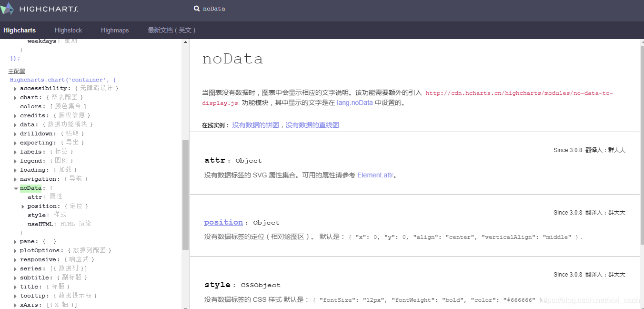
Task: Collapse the noData option arrow
Action: 16,188
